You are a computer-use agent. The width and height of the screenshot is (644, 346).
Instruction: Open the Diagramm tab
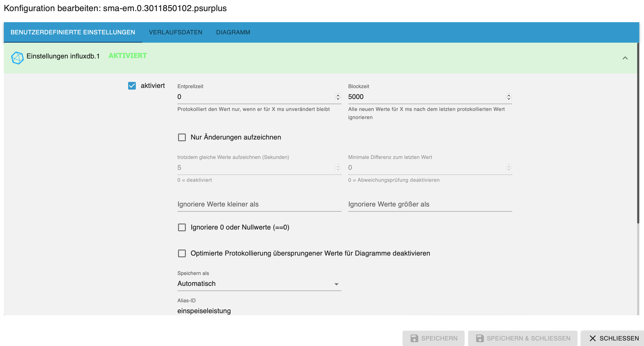pyautogui.click(x=233, y=32)
